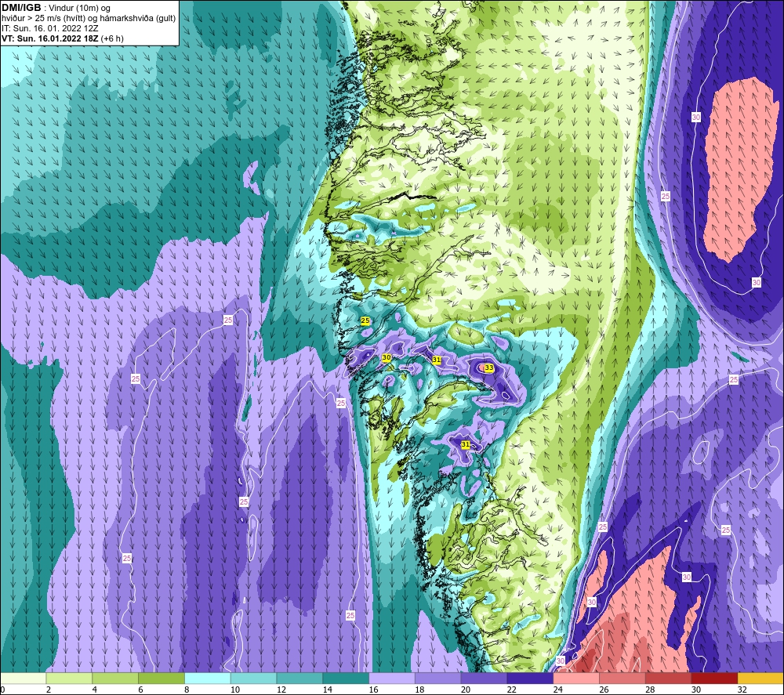The image size is (784, 695).
Task: Pick the 26–28 m/s salmon legend swatch
Action: tap(622, 678)
